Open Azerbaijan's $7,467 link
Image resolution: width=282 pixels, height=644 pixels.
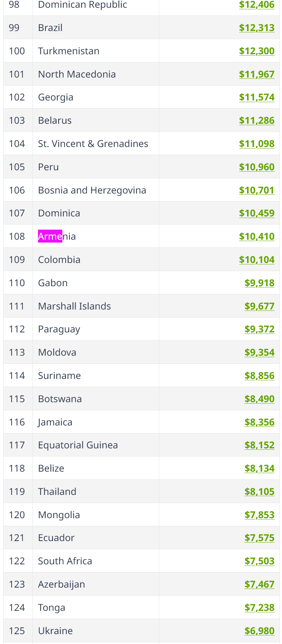pyautogui.click(x=259, y=584)
